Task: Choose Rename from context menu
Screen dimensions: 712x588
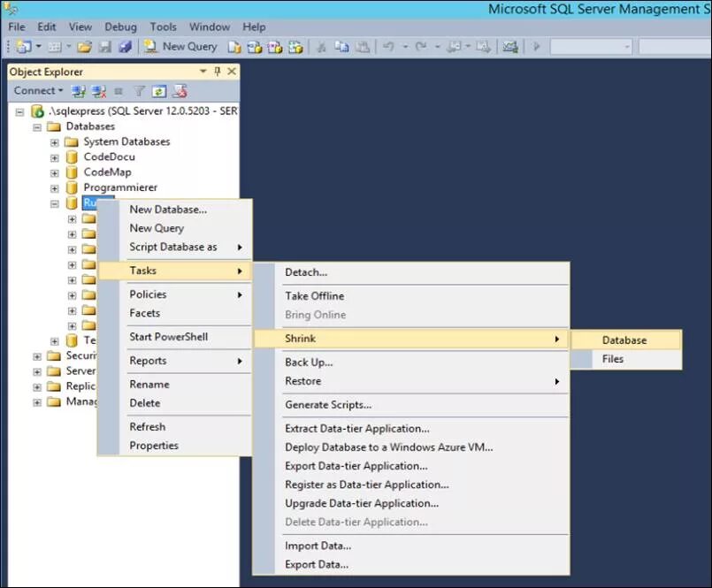Action: click(175, 384)
